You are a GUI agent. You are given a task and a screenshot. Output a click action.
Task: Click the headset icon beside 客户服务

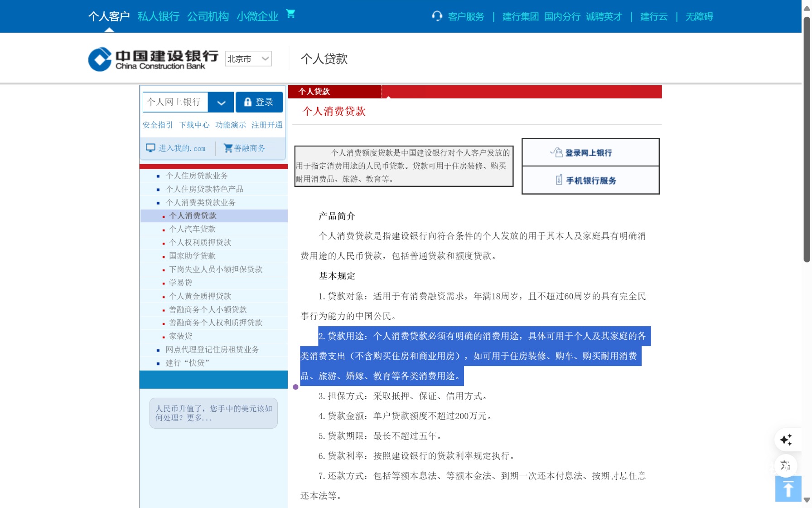coord(436,16)
